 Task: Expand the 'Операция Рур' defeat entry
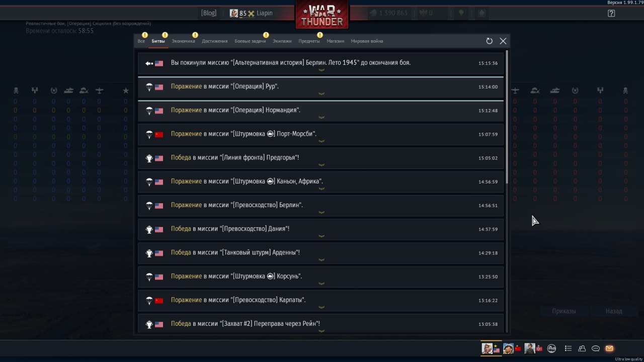pyautogui.click(x=320, y=87)
